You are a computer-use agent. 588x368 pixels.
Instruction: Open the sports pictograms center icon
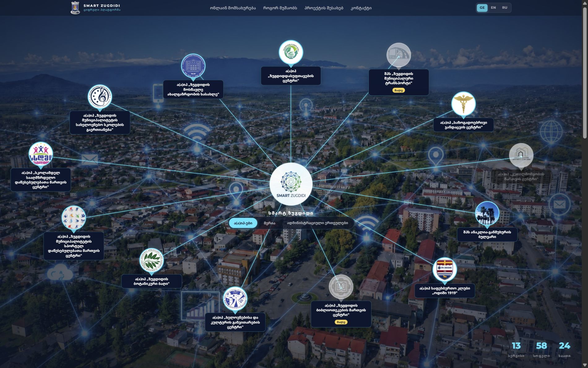74,217
